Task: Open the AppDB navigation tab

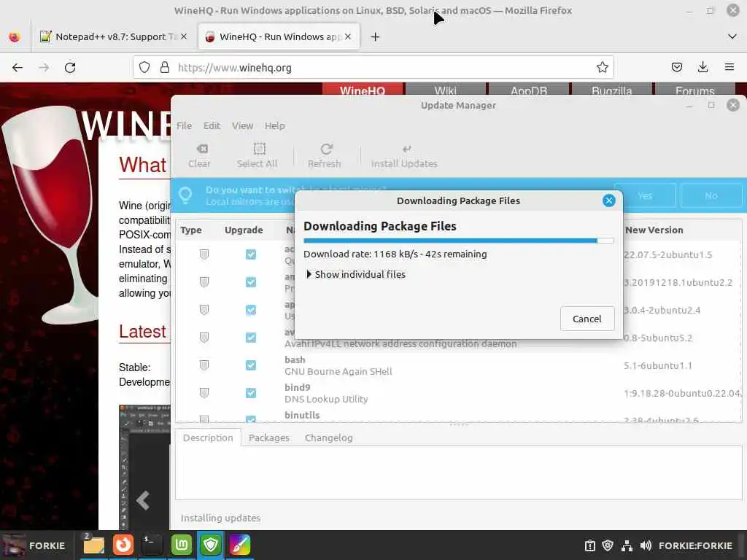Action: pyautogui.click(x=529, y=90)
